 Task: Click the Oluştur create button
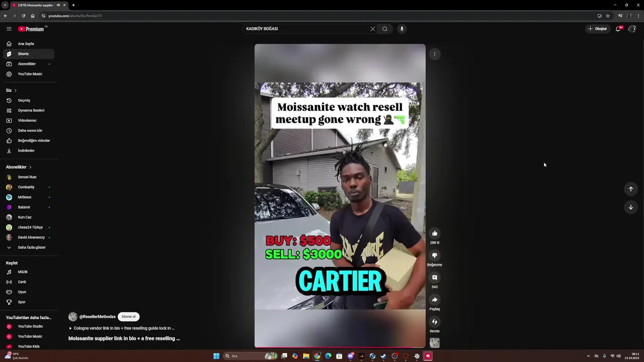point(598,29)
